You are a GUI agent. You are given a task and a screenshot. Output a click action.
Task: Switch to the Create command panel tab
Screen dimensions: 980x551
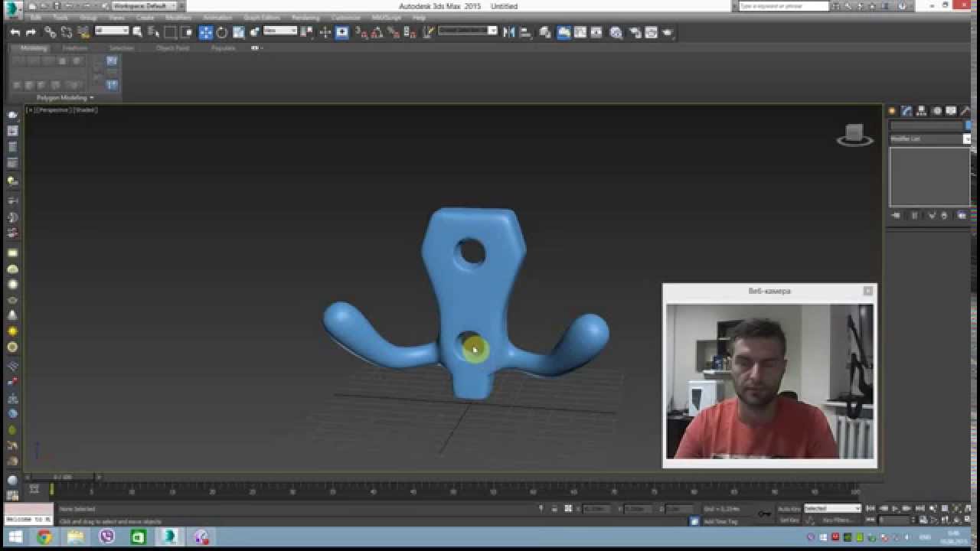click(x=892, y=111)
